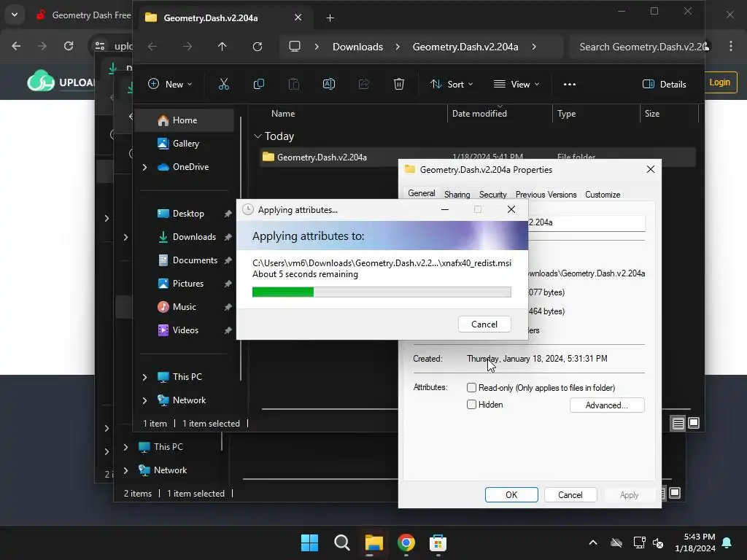747x560 pixels.
Task: Switch to Previous Versions tab
Action: [x=546, y=194]
